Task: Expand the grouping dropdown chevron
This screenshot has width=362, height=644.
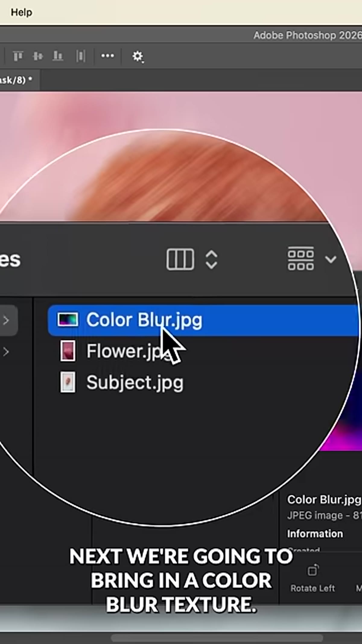Action: pos(331,259)
